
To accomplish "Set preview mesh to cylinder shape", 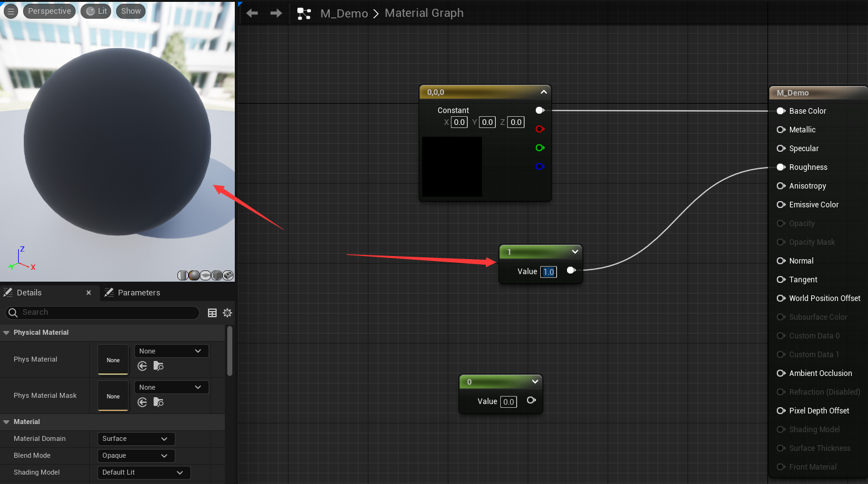I will pos(183,275).
